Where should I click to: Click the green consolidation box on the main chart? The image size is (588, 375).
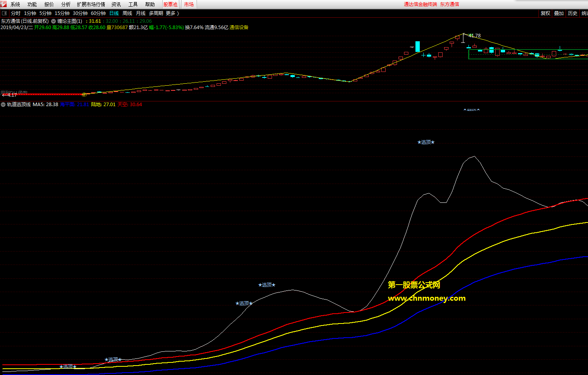[x=528, y=54]
